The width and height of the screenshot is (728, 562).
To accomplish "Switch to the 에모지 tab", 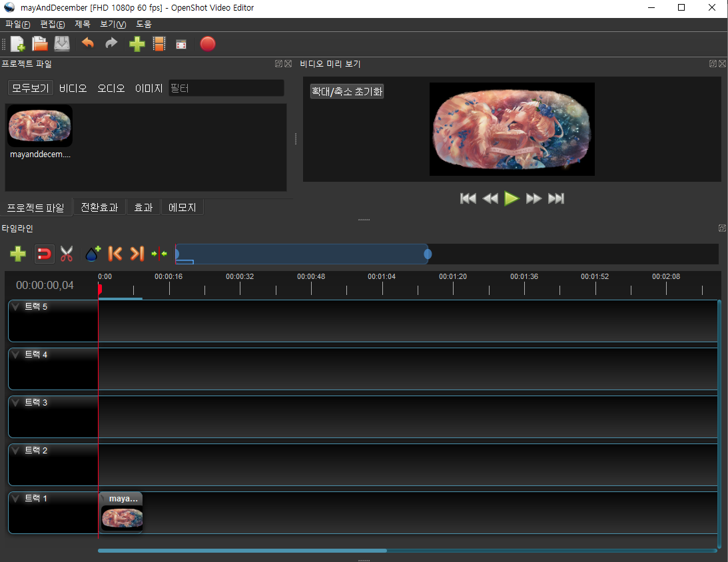I will (x=182, y=208).
